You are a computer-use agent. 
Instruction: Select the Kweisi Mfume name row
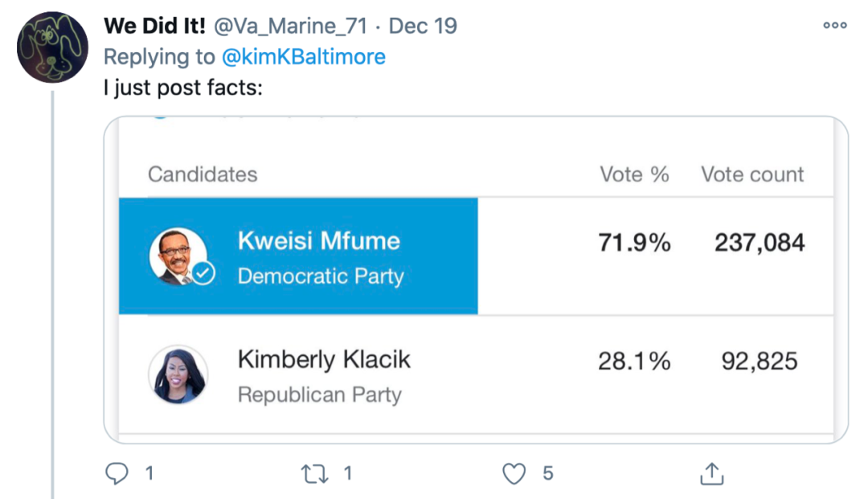[318, 241]
